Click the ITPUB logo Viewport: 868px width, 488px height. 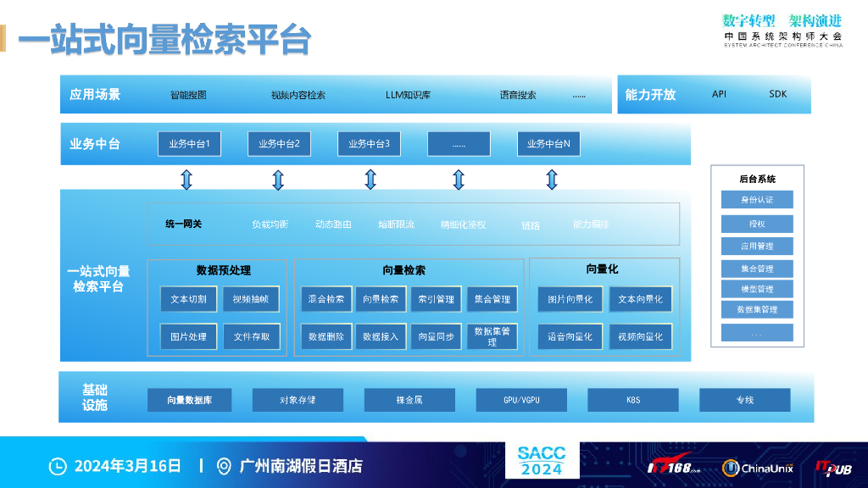pyautogui.click(x=833, y=468)
